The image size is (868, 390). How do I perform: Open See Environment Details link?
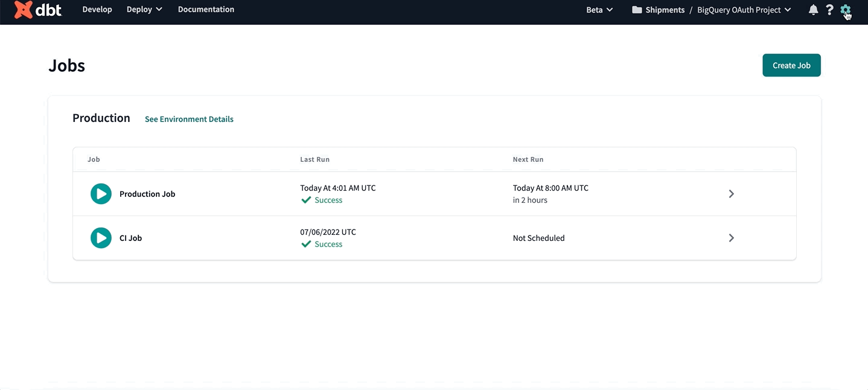[x=189, y=119]
